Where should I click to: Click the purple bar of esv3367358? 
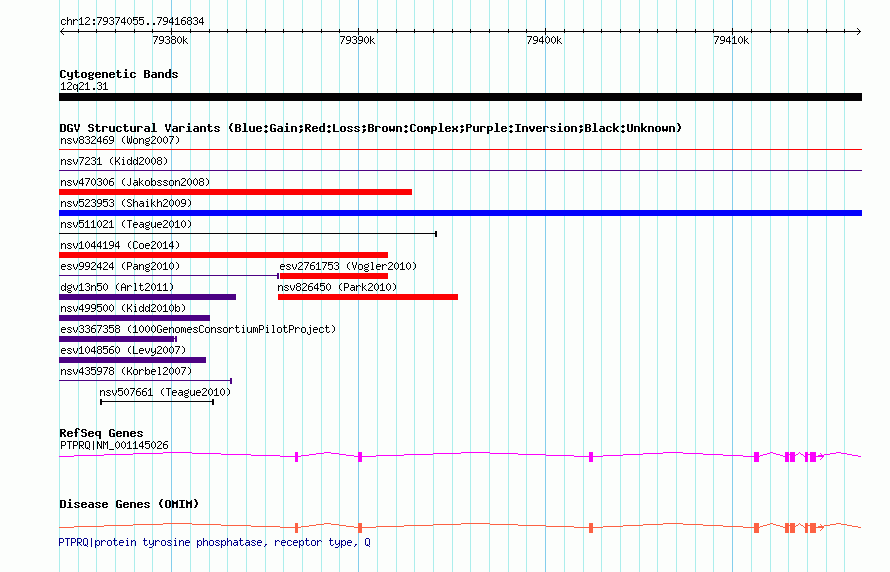click(118, 339)
